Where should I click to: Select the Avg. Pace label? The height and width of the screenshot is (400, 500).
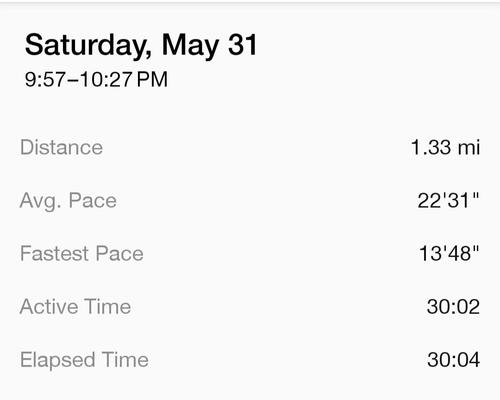(x=68, y=201)
